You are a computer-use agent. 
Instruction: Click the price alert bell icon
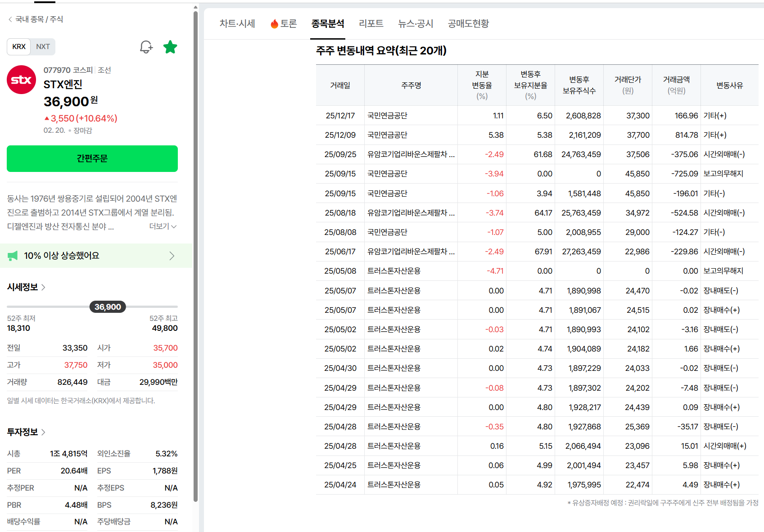coord(146,47)
